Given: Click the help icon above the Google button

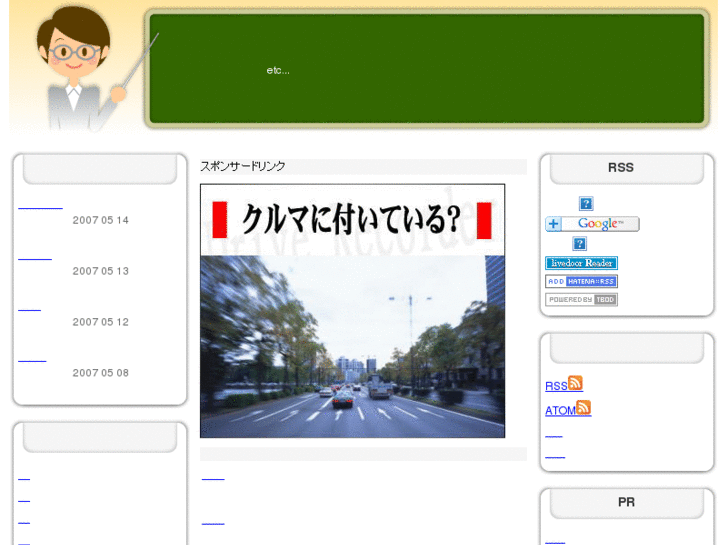Looking at the screenshot, I should (586, 203).
